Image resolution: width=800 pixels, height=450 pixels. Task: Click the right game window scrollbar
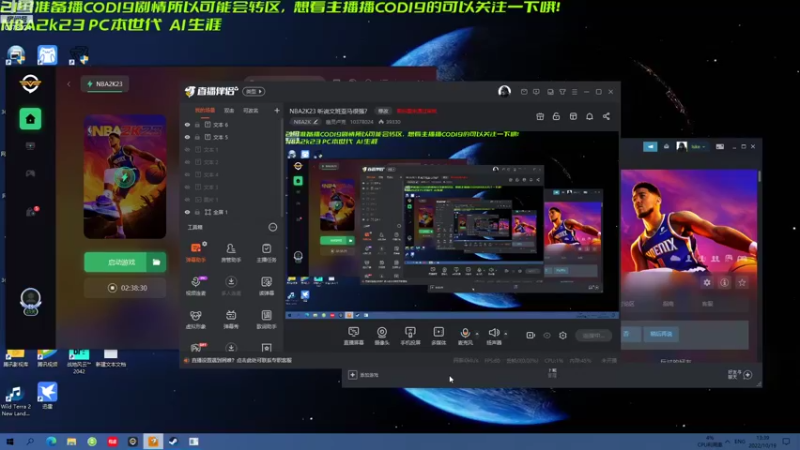(x=759, y=177)
